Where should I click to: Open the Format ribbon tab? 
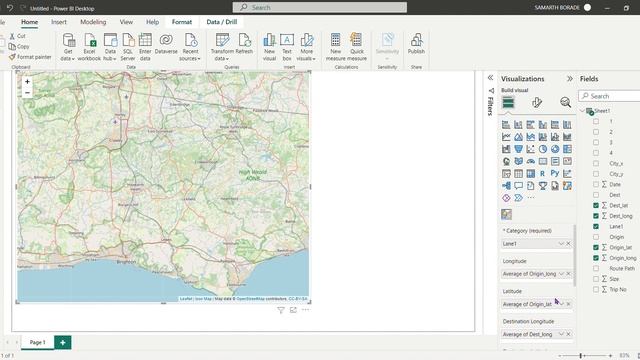tap(182, 22)
